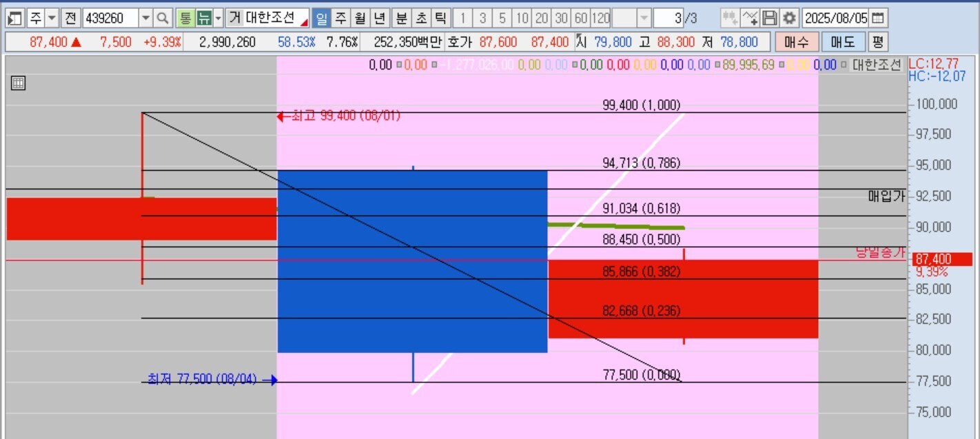Click the LC:12,77 label

coord(933,64)
